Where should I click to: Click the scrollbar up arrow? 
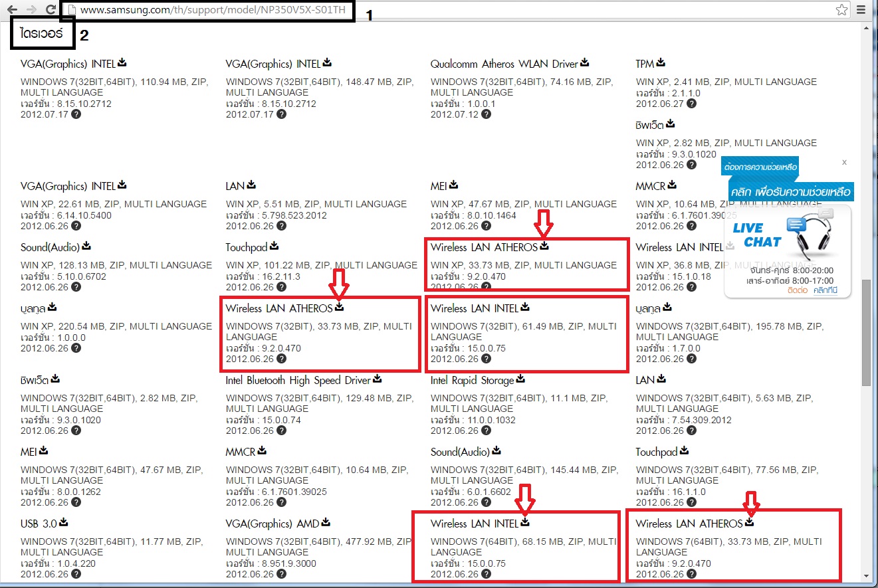(x=866, y=27)
